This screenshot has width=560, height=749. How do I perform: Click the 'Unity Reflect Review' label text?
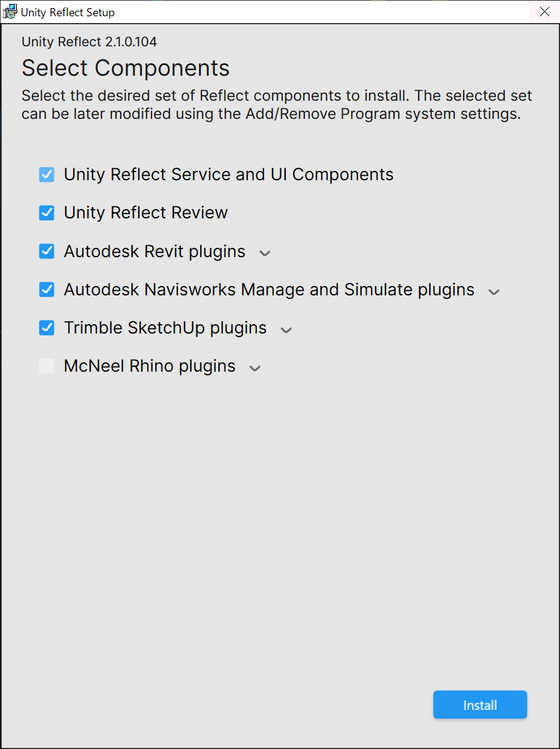(x=146, y=213)
